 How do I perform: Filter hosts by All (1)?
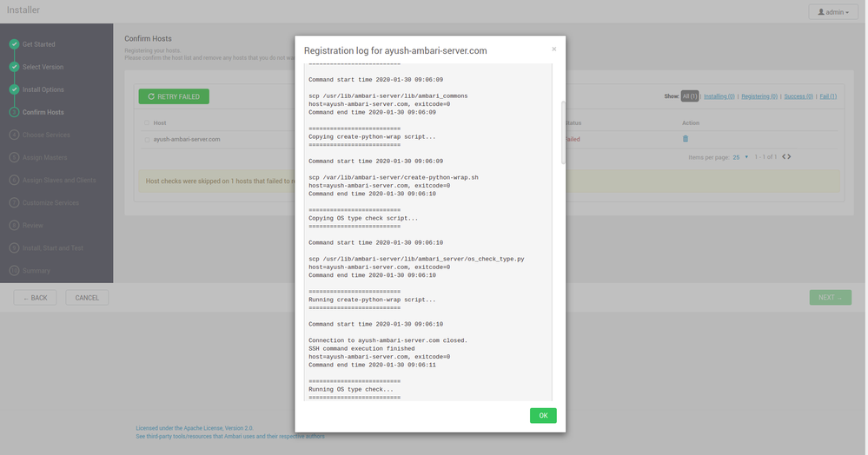click(690, 96)
